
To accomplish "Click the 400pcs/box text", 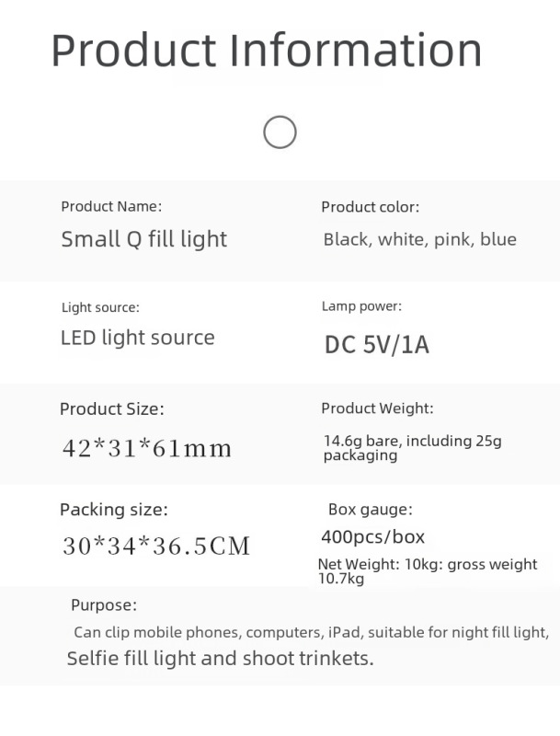I will coord(372,536).
